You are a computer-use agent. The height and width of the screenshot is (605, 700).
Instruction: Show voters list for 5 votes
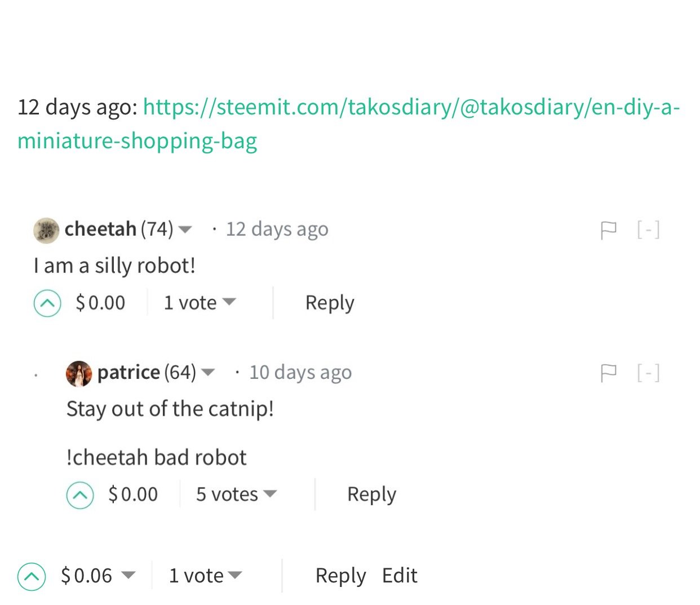[236, 494]
